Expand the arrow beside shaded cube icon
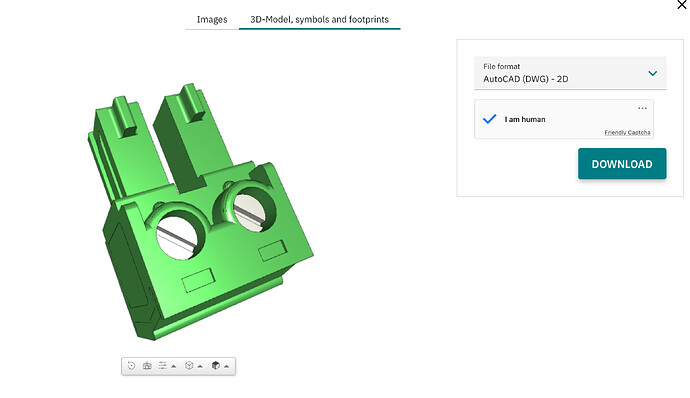This screenshot has height=398, width=690. coord(227,366)
